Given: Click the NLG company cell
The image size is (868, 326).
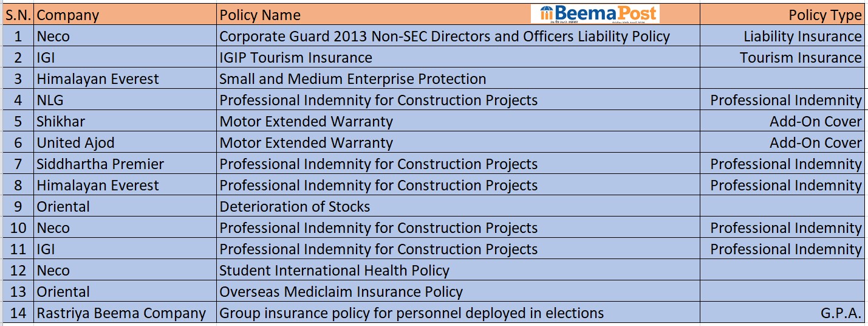Looking at the screenshot, I should point(50,100).
